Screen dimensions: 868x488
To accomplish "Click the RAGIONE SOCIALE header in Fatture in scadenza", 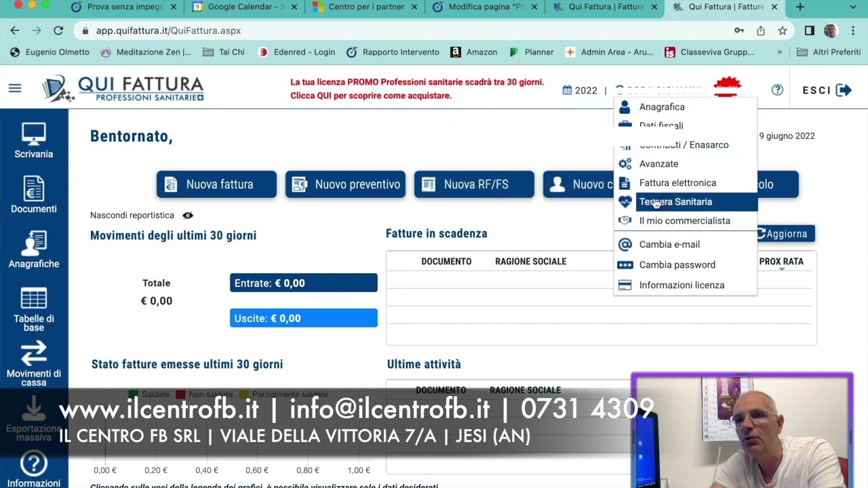I will tap(530, 262).
